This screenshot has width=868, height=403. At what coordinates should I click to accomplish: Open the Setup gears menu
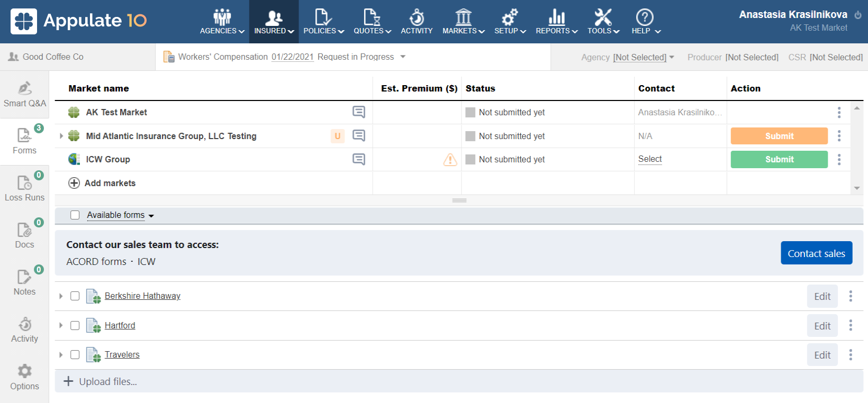(x=510, y=22)
